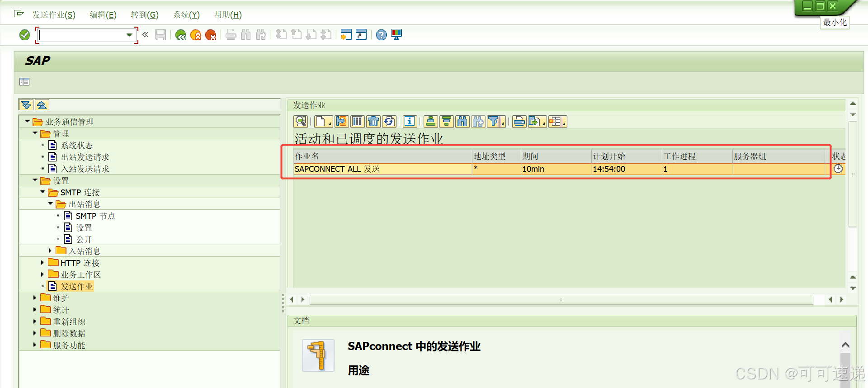
Task: Expand the HTTP 连接 folder
Action: point(42,262)
